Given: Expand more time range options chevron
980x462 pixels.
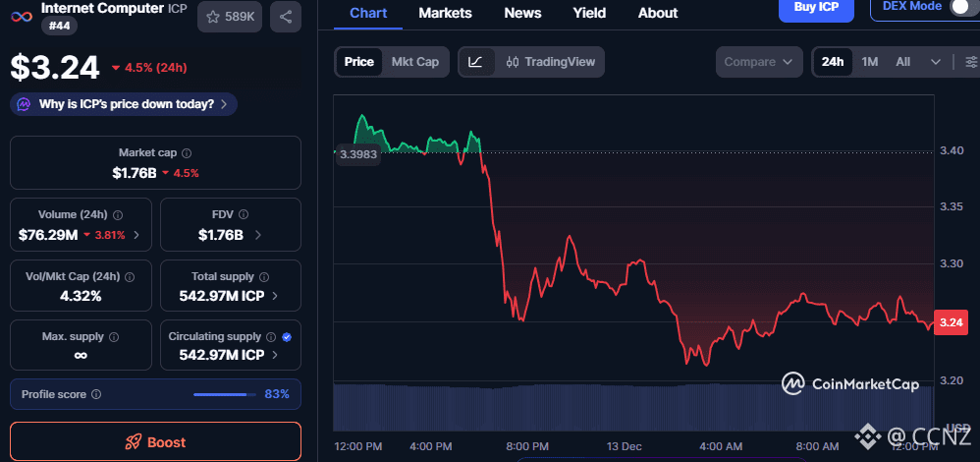Looking at the screenshot, I should click(x=936, y=62).
